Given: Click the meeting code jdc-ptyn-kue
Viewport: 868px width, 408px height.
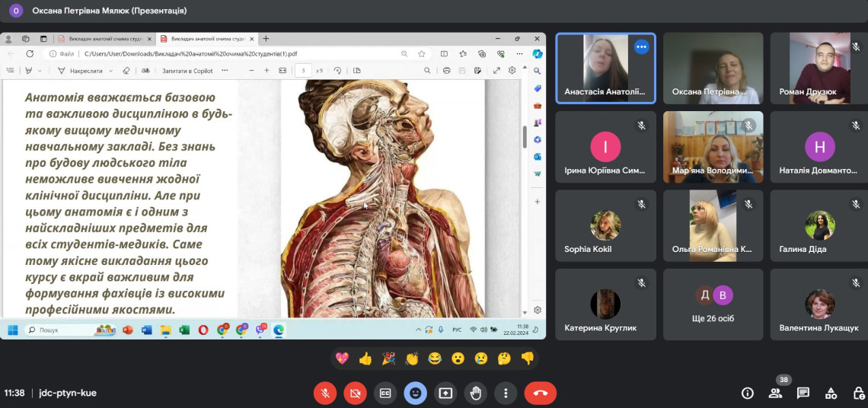Looking at the screenshot, I should click(68, 393).
